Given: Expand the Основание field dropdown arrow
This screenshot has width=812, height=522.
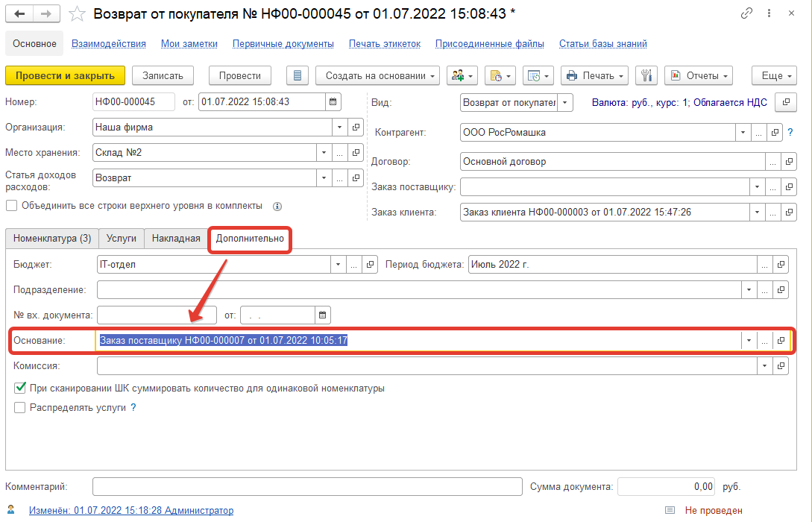Looking at the screenshot, I should point(748,341).
